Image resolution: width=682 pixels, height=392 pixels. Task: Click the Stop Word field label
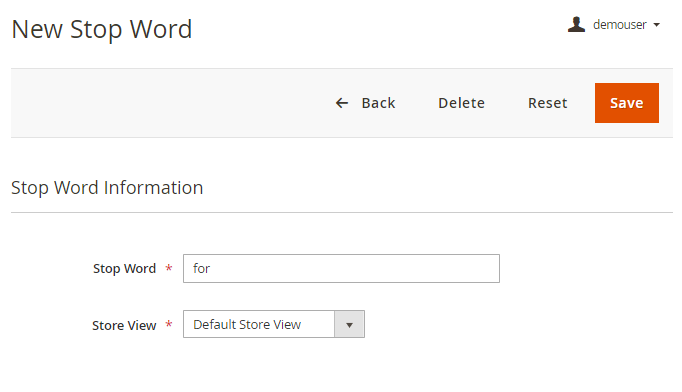tap(124, 269)
